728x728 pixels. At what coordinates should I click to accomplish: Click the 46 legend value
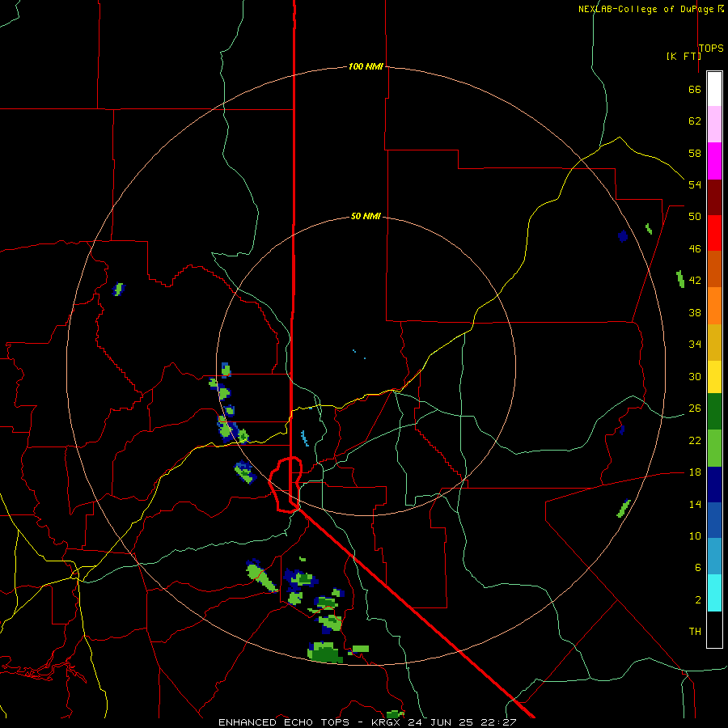pyautogui.click(x=695, y=249)
